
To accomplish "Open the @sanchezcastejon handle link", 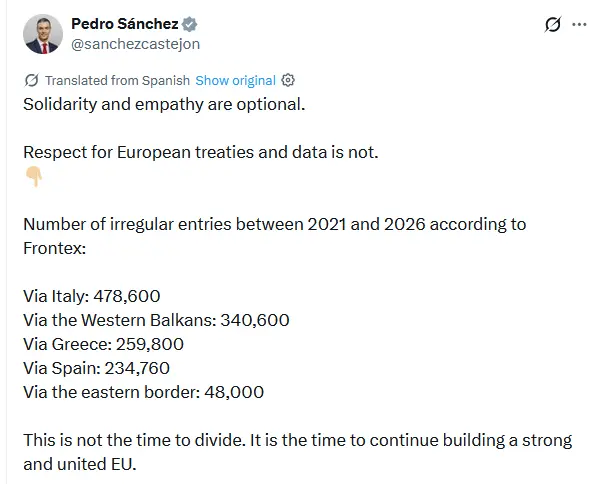I will [x=135, y=44].
